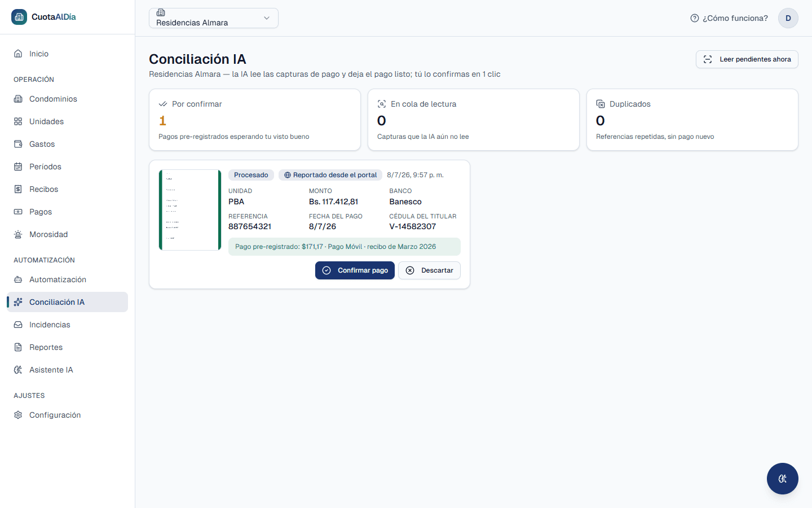Go to the Pagos section
Image resolution: width=812 pixels, height=508 pixels.
67,212
